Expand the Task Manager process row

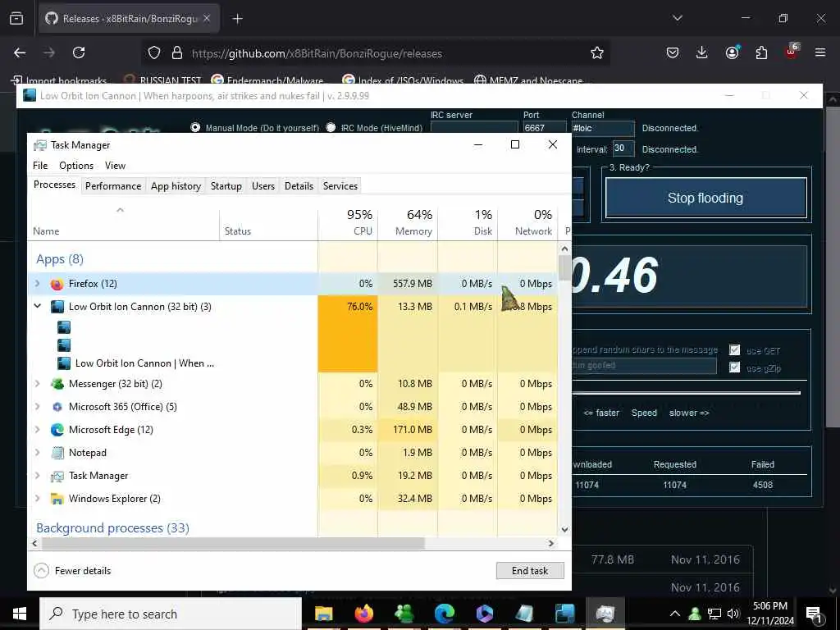pyautogui.click(x=37, y=476)
